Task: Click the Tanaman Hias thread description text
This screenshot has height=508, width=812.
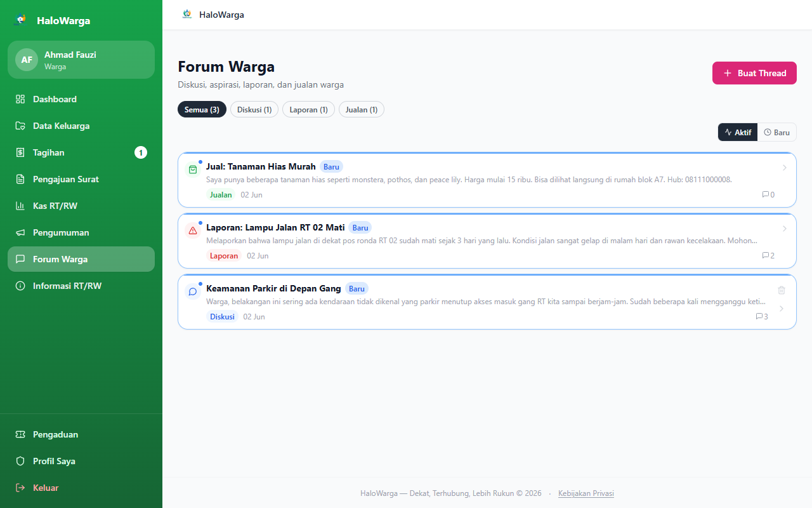Action: pos(469,180)
